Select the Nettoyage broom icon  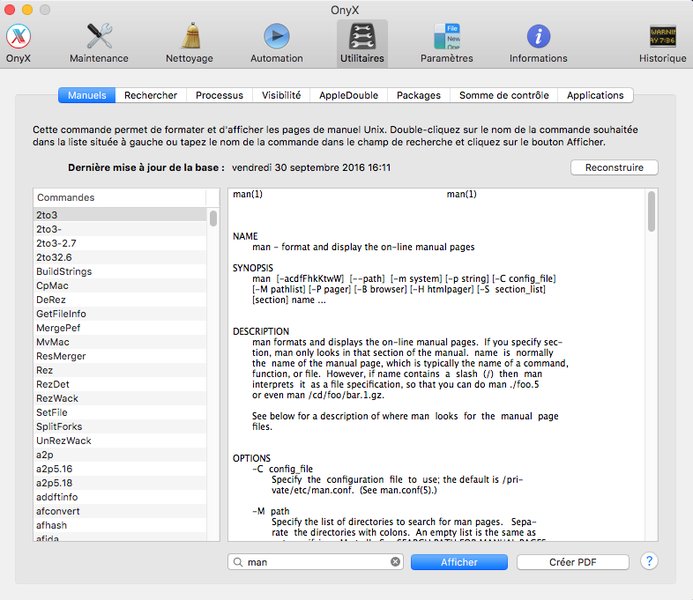pyautogui.click(x=191, y=36)
